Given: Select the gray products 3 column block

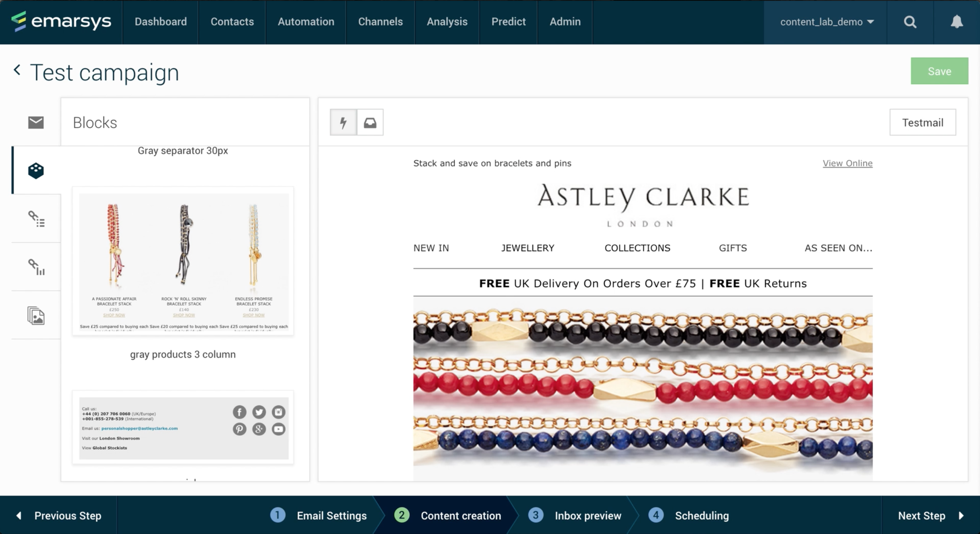Looking at the screenshot, I should [x=183, y=261].
